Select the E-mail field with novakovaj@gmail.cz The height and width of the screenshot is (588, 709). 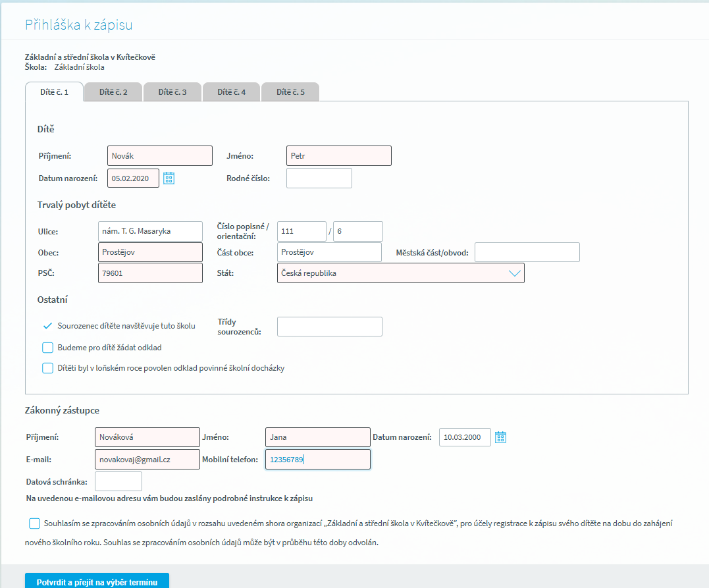[147, 459]
